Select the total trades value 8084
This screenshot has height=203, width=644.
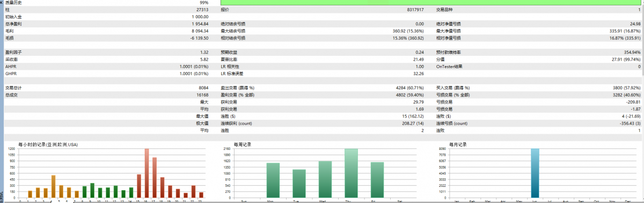[204, 88]
